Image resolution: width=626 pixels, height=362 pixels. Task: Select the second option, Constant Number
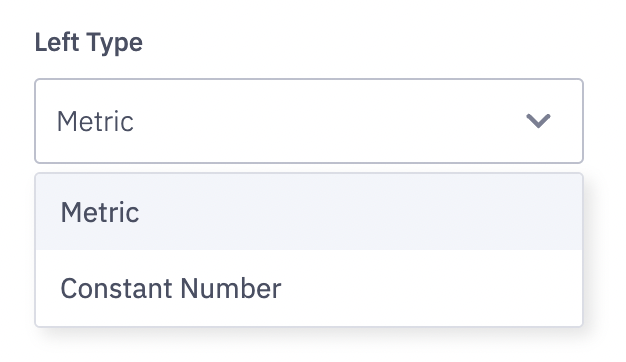[309, 288]
